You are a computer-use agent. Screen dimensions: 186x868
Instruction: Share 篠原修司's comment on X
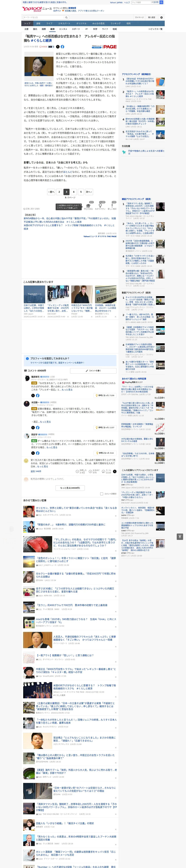click(x=33, y=395)
